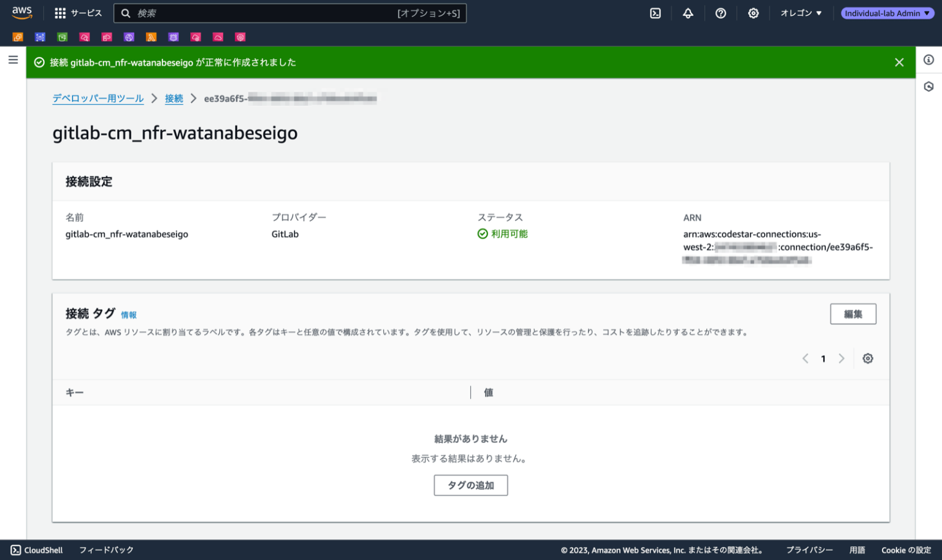This screenshot has width=942, height=560.
Task: Open CloudShell from the footer bar
Action: (x=36, y=550)
